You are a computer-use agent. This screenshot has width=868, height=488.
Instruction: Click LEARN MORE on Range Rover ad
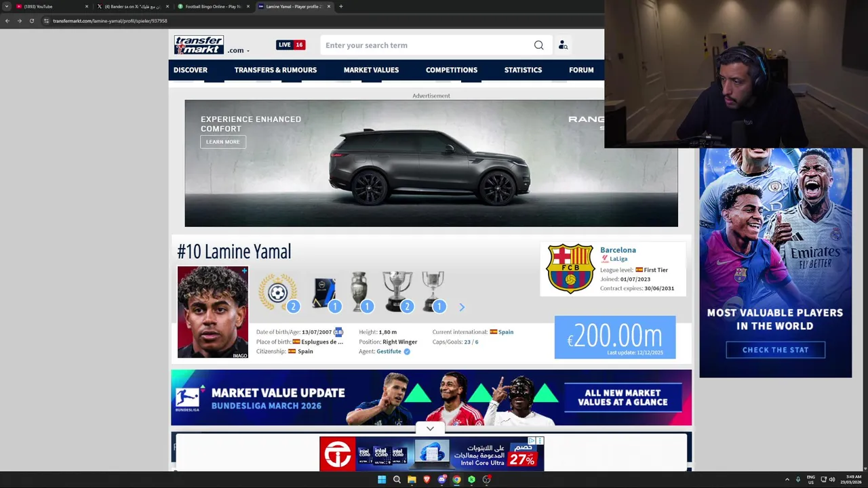coord(222,142)
